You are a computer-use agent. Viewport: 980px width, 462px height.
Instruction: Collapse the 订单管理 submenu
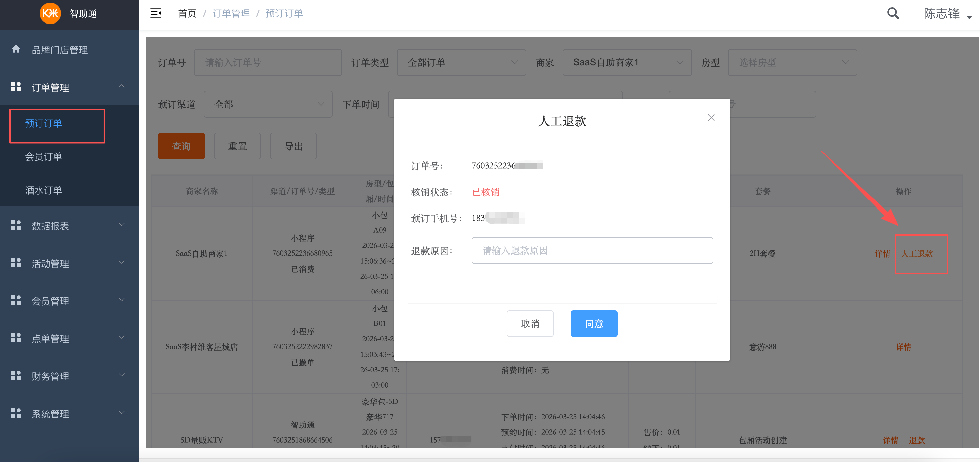coord(121,86)
